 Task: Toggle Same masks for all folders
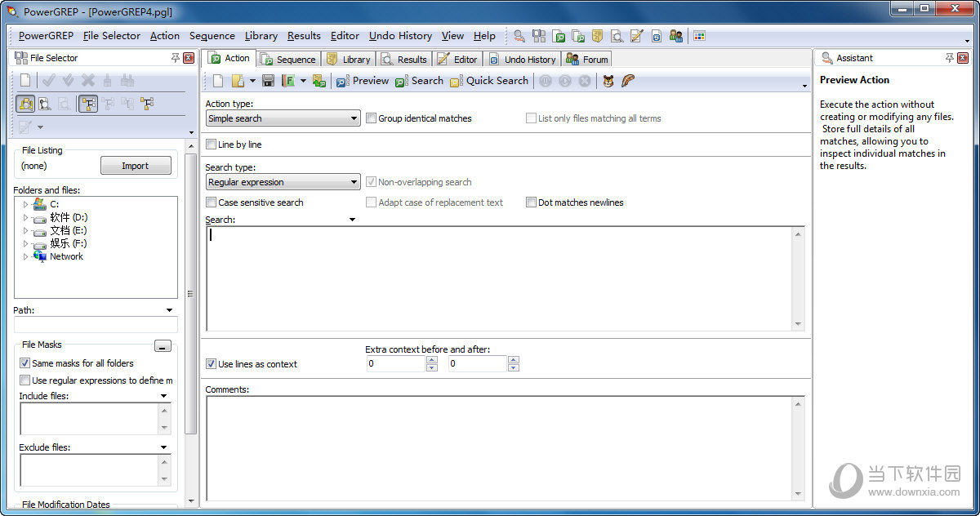[x=24, y=363]
